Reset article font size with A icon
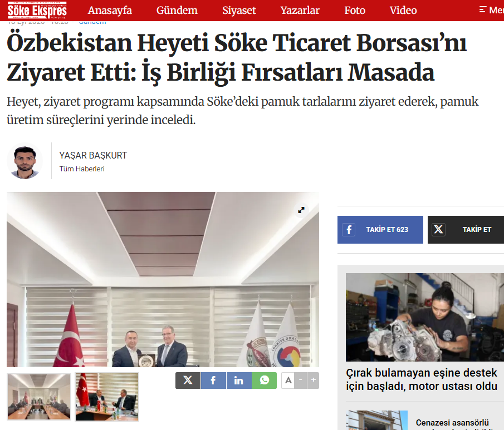 [288, 380]
